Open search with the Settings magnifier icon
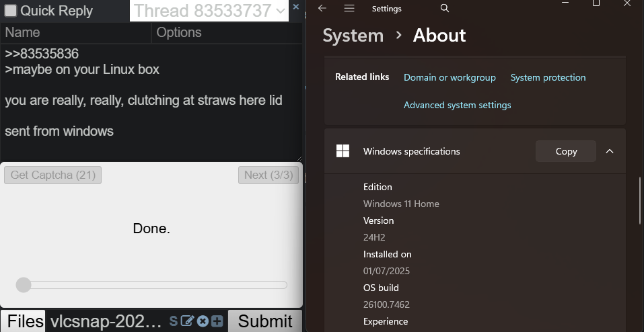 444,8
